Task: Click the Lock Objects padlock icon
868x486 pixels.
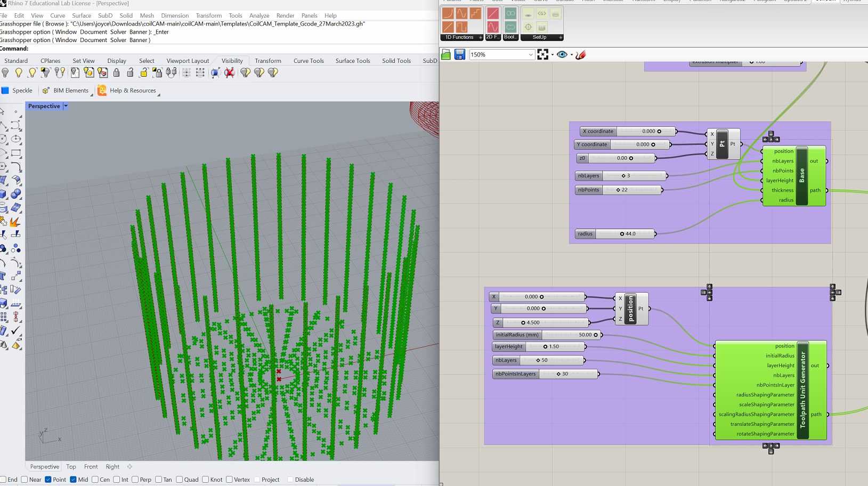Action: pyautogui.click(x=116, y=72)
